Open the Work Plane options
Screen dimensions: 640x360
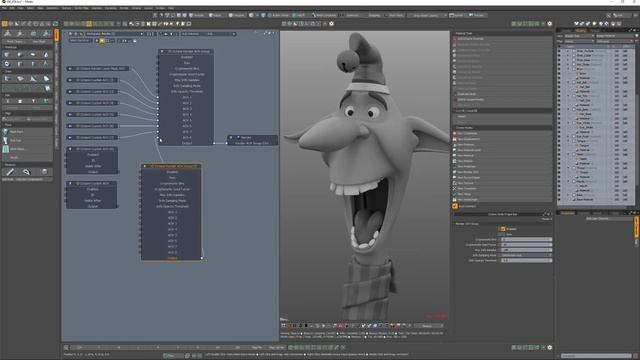click(395, 15)
